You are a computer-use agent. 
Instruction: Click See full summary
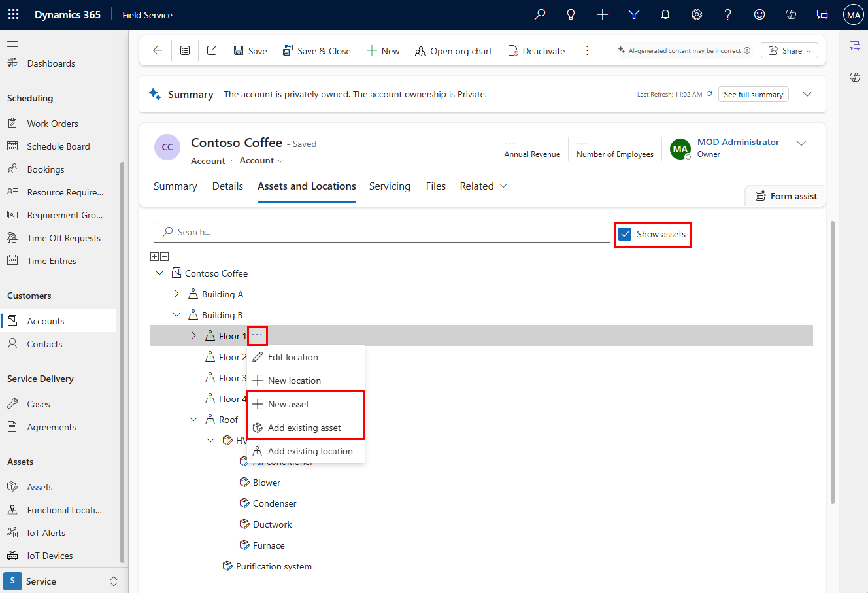(753, 93)
